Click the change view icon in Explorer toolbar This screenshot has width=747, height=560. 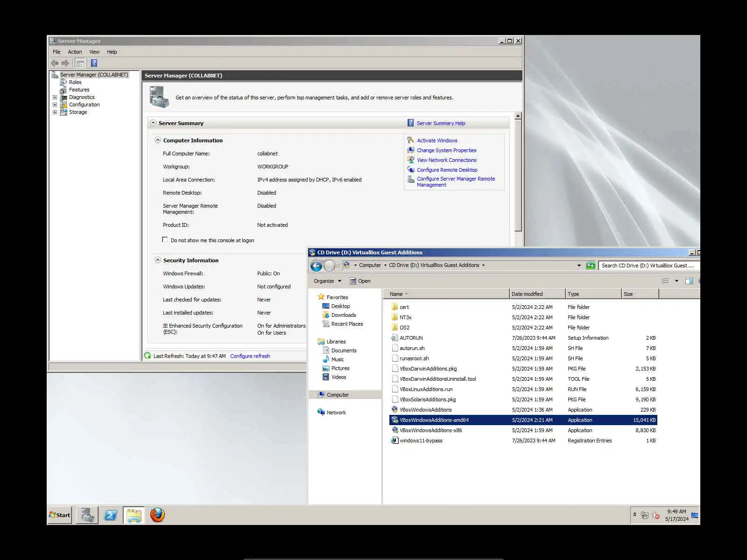[665, 281]
